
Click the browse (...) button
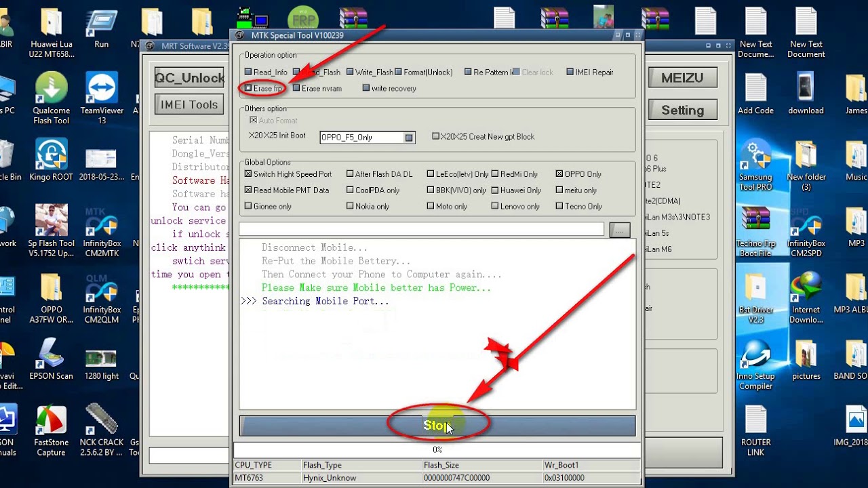tap(620, 230)
